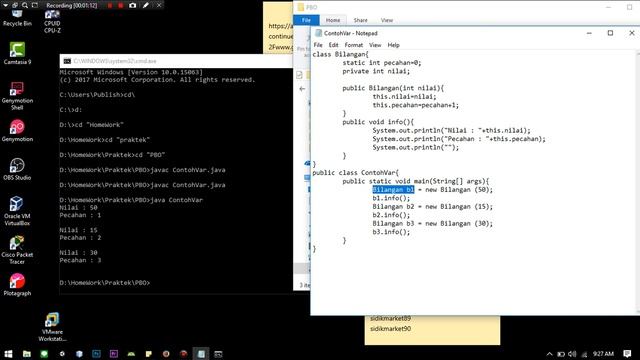Launch Genymotion desktop shortcut
This screenshot has height=360, width=640.
[17, 131]
